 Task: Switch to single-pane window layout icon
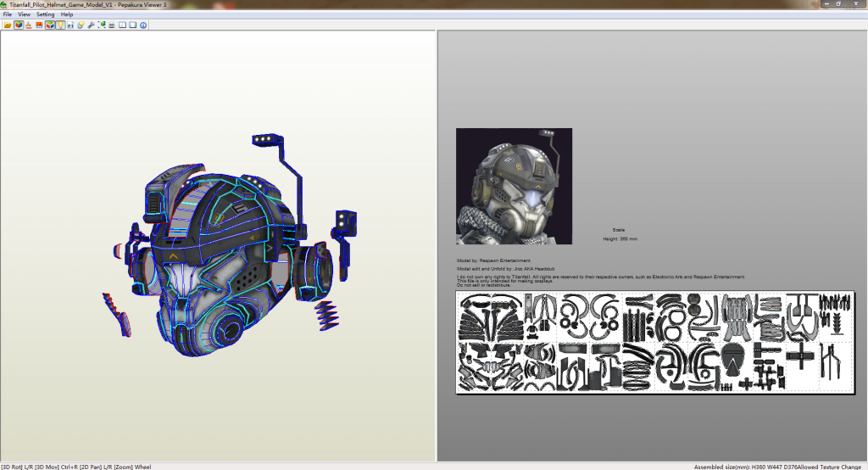133,25
